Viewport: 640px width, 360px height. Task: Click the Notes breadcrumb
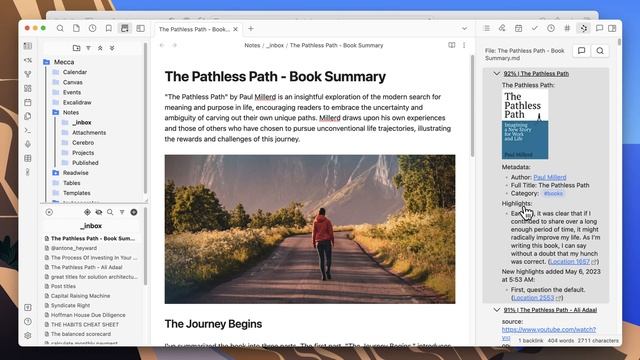252,45
